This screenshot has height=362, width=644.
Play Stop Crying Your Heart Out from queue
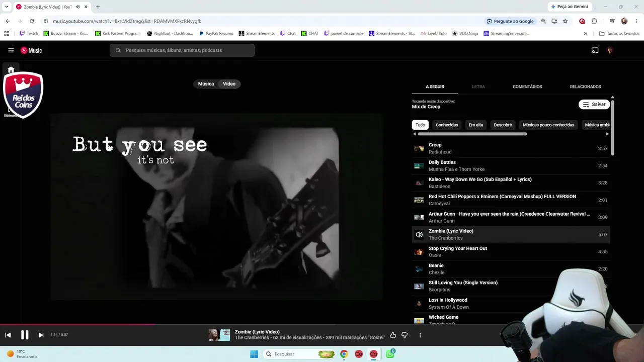coord(511,252)
